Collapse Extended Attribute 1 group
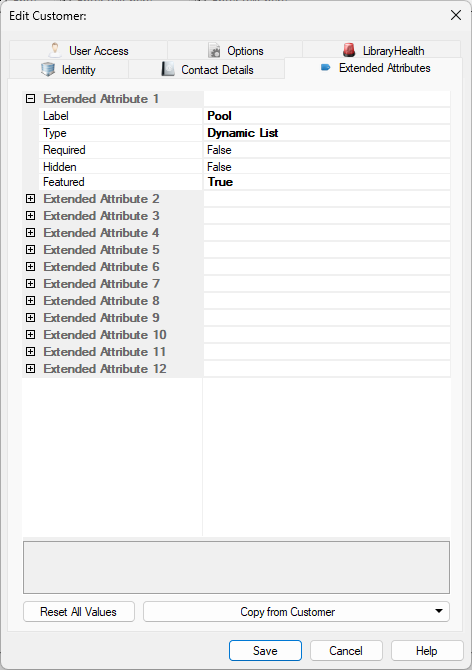 tap(30, 99)
